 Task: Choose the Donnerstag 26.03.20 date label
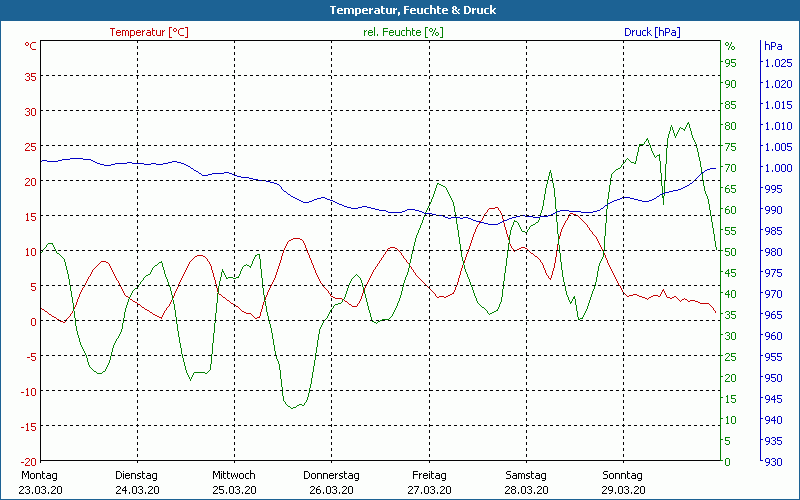point(331,482)
